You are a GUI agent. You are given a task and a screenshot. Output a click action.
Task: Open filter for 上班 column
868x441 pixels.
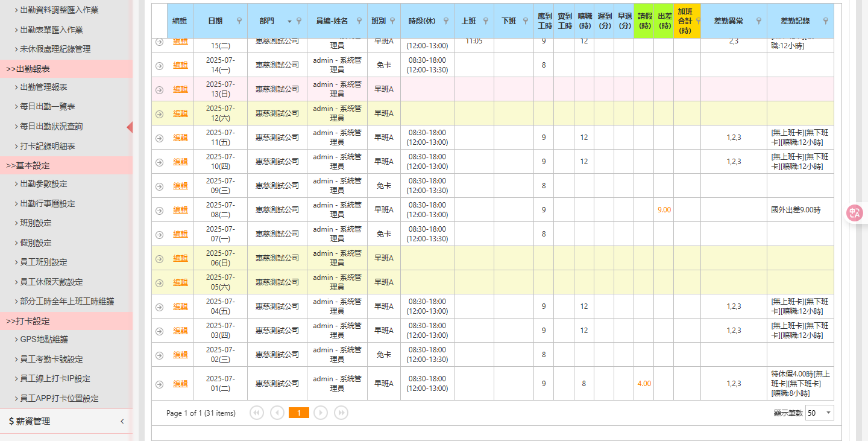point(486,21)
